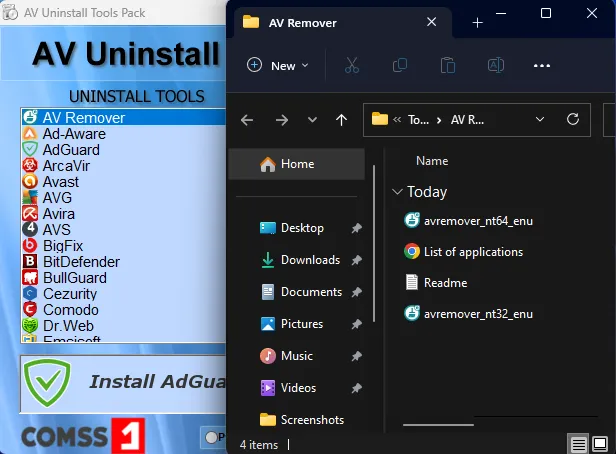The width and height of the screenshot is (616, 454).
Task: Open Desktop in the navigation pane
Action: tap(302, 228)
